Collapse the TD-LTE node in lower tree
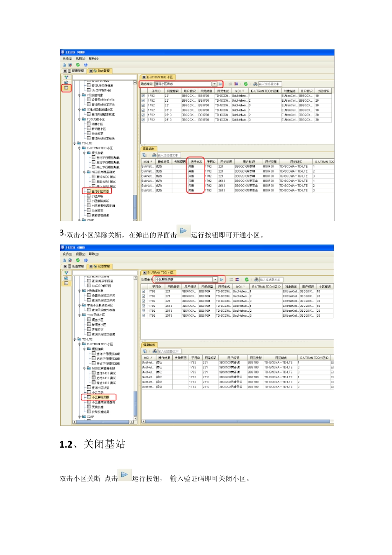 [75, 339]
